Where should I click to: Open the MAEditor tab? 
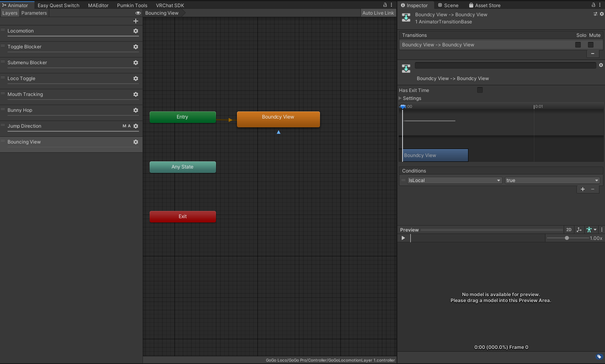tap(98, 5)
